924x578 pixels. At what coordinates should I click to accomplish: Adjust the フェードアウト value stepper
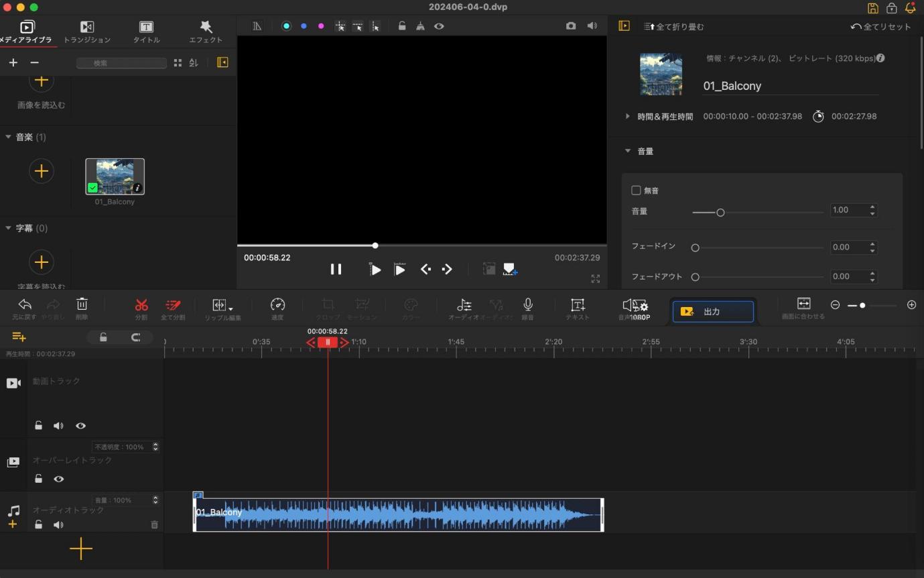pos(872,276)
